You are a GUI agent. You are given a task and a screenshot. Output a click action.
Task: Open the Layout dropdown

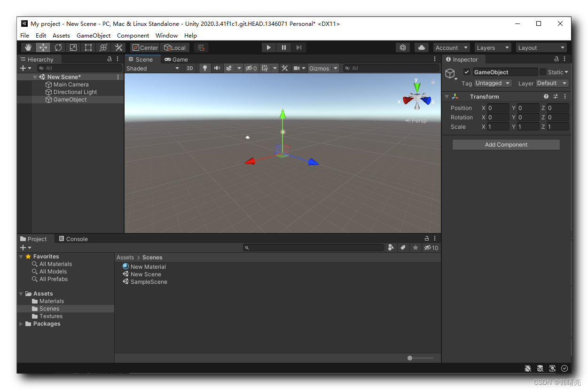click(541, 47)
